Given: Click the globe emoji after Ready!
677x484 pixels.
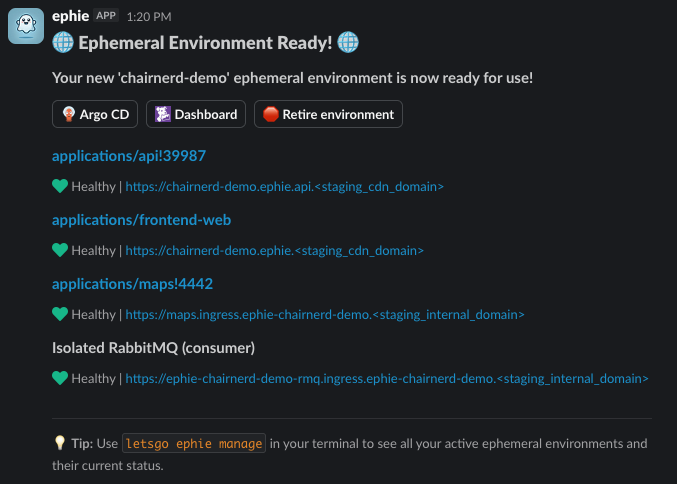Looking at the screenshot, I should (x=348, y=42).
